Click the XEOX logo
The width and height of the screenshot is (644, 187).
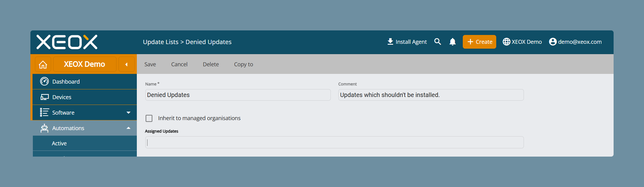tap(67, 42)
